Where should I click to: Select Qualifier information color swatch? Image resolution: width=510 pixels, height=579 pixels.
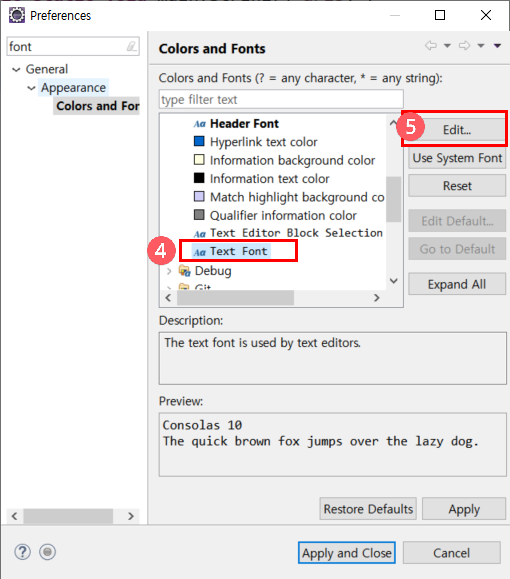(x=199, y=215)
